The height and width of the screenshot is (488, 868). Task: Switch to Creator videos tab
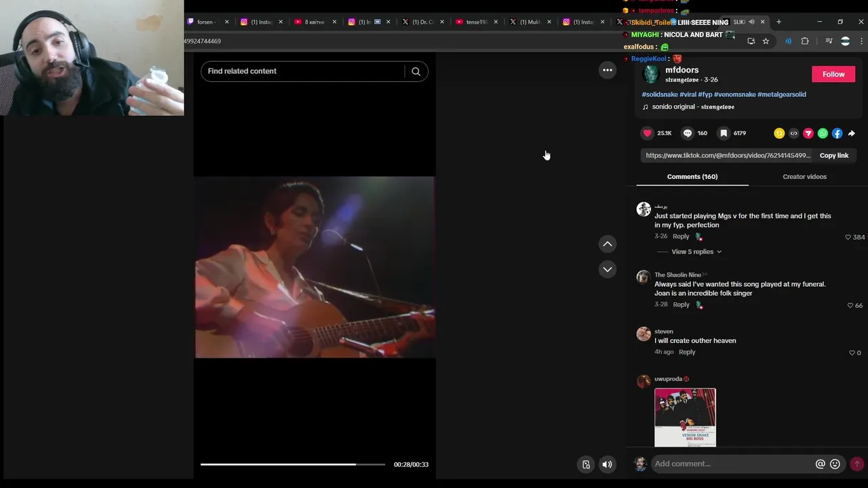(x=804, y=176)
